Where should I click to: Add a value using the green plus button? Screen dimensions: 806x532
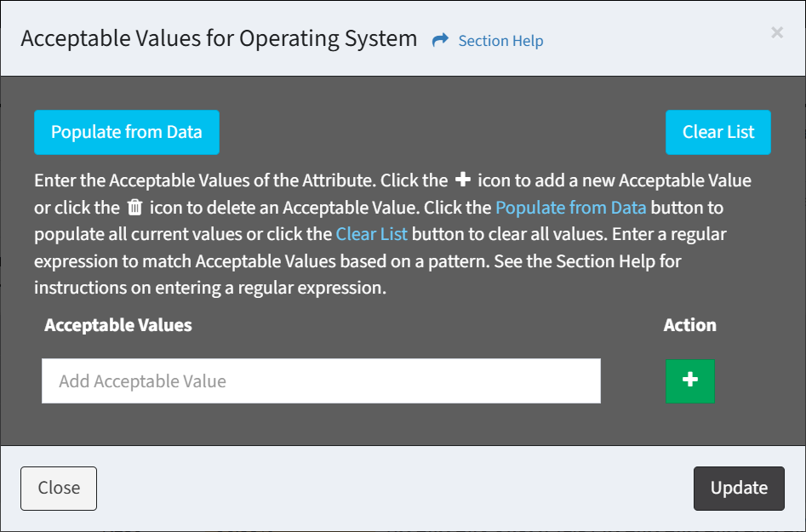[x=690, y=380]
